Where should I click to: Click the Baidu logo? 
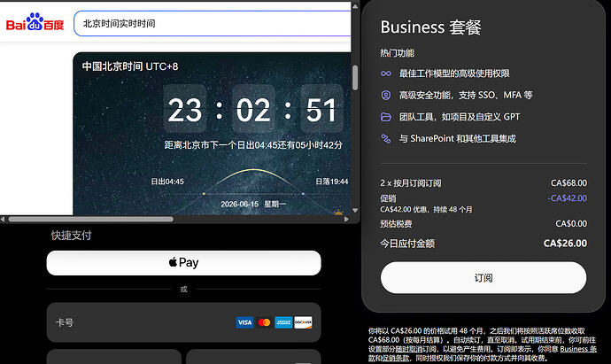tap(35, 23)
